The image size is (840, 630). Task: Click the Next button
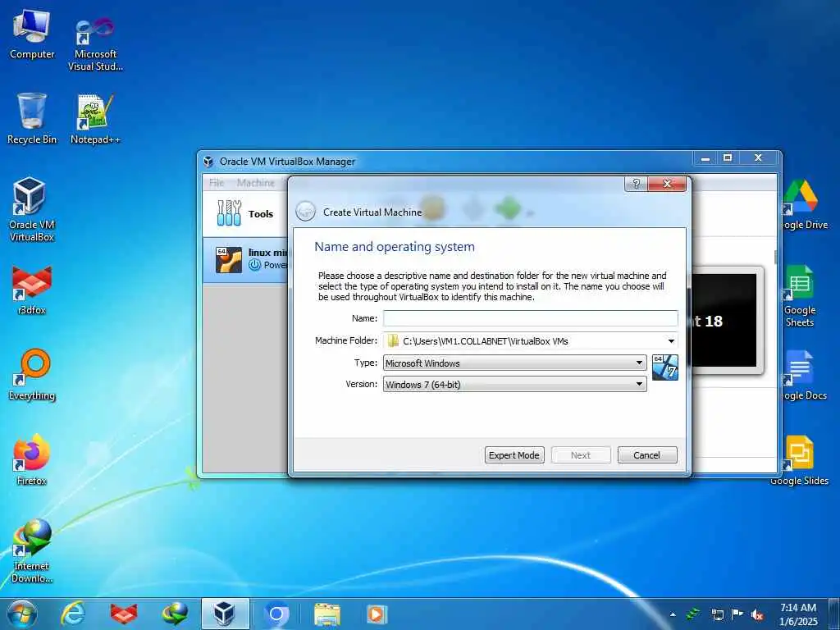click(581, 454)
